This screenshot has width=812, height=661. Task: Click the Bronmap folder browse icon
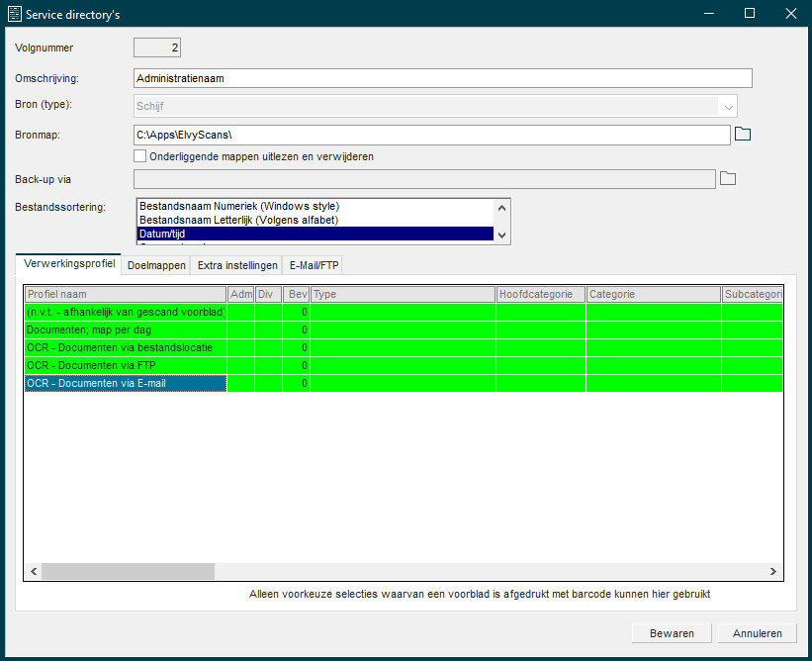[744, 135]
